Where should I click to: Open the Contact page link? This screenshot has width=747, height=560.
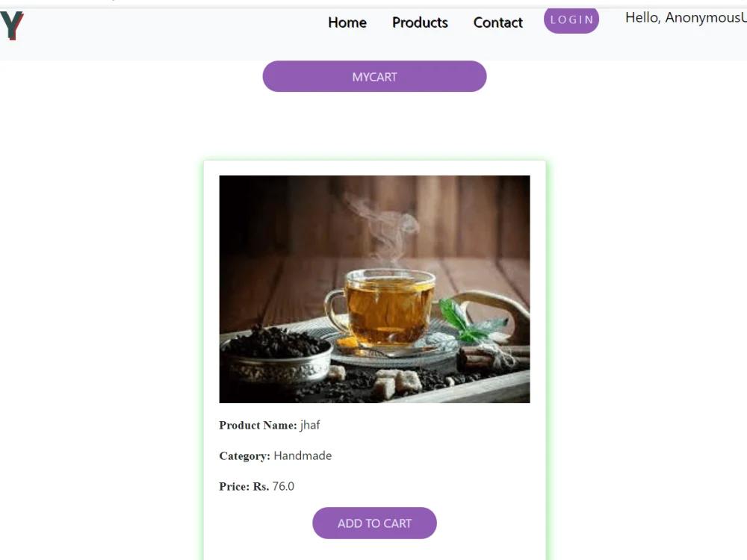coord(498,22)
